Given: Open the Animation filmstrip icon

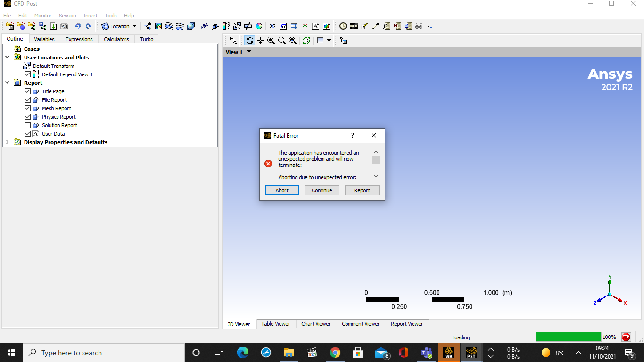Looking at the screenshot, I should tap(354, 26).
